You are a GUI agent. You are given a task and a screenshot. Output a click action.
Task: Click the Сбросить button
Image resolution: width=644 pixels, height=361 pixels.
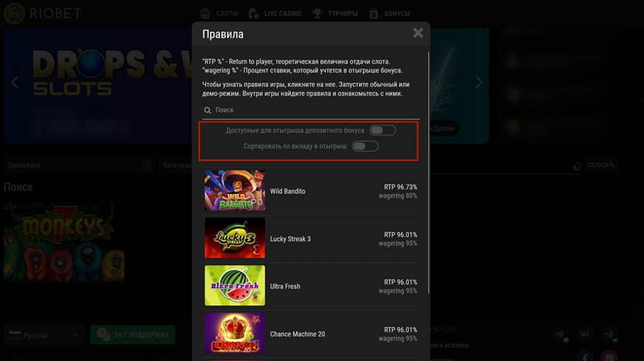tap(601, 165)
